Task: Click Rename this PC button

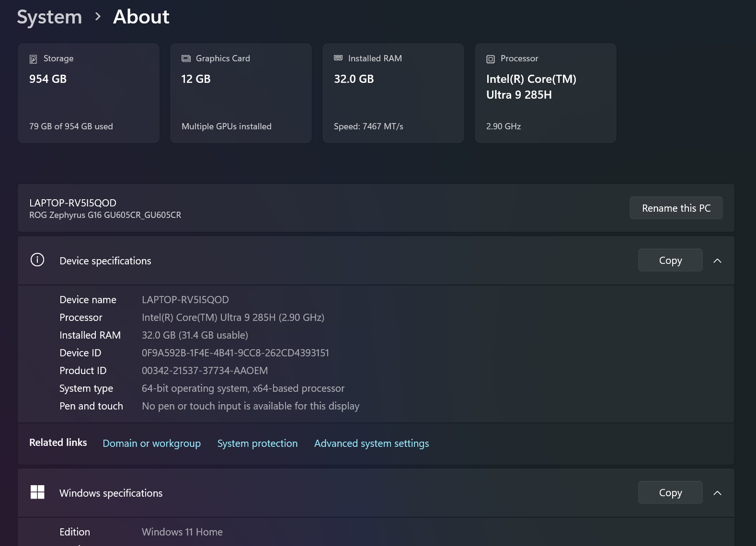Action: tap(676, 208)
